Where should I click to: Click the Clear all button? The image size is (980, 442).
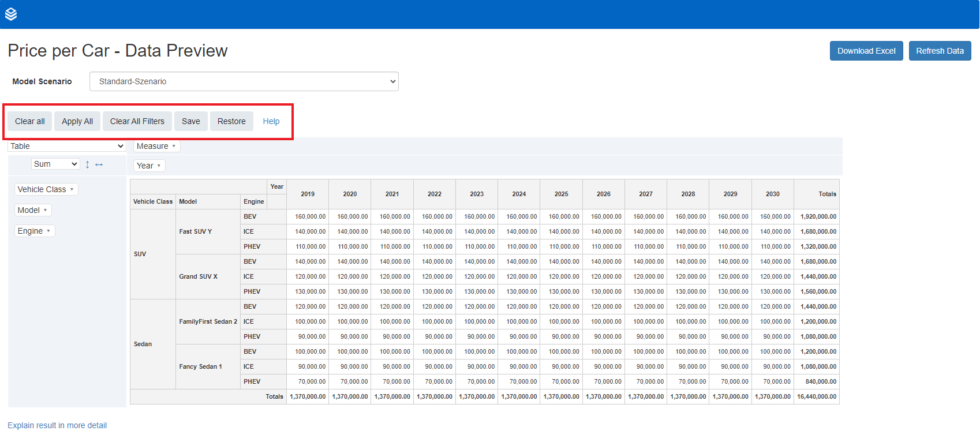pyautogui.click(x=30, y=121)
